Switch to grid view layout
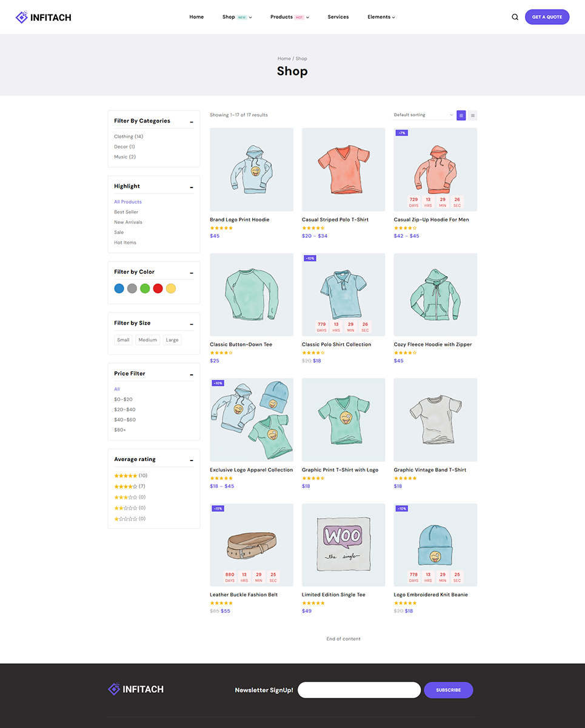This screenshot has height=728, width=585. 461,115
